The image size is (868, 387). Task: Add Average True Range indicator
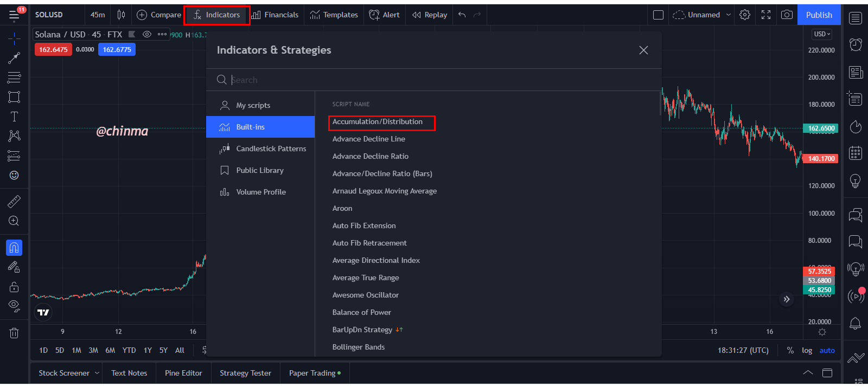pos(366,278)
